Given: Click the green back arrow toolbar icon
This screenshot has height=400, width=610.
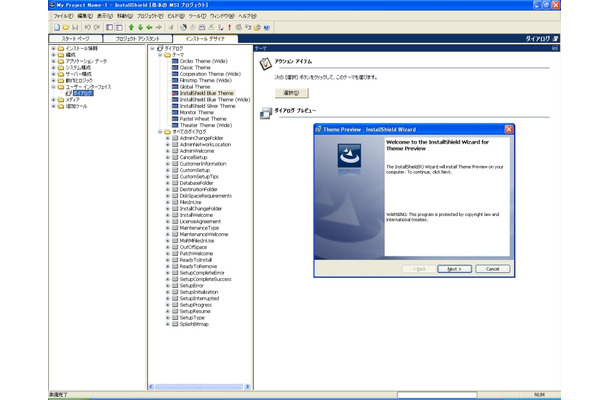Looking at the screenshot, I should [149, 27].
